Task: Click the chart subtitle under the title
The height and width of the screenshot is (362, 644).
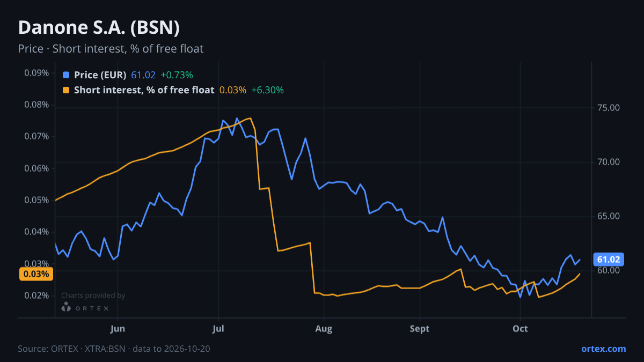Action: tap(111, 49)
